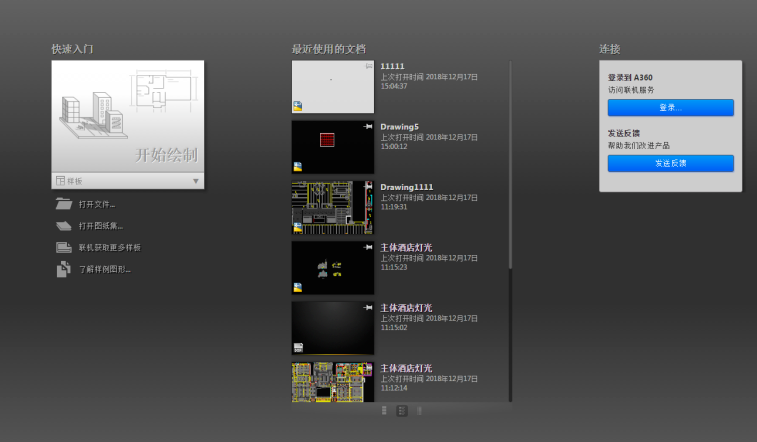Image resolution: width=757 pixels, height=442 pixels.
Task: Toggle the pin on the Drawing1111 document
Action: coord(368,187)
